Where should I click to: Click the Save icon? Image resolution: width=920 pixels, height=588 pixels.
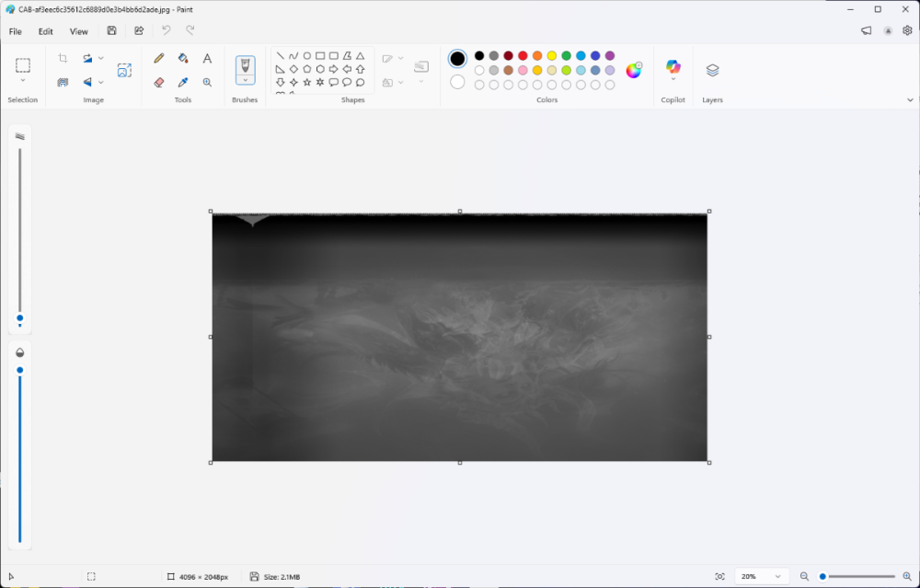click(x=111, y=30)
